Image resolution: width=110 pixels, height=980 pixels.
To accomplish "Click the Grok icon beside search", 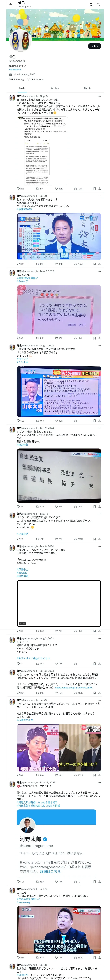I will tap(91, 4).
